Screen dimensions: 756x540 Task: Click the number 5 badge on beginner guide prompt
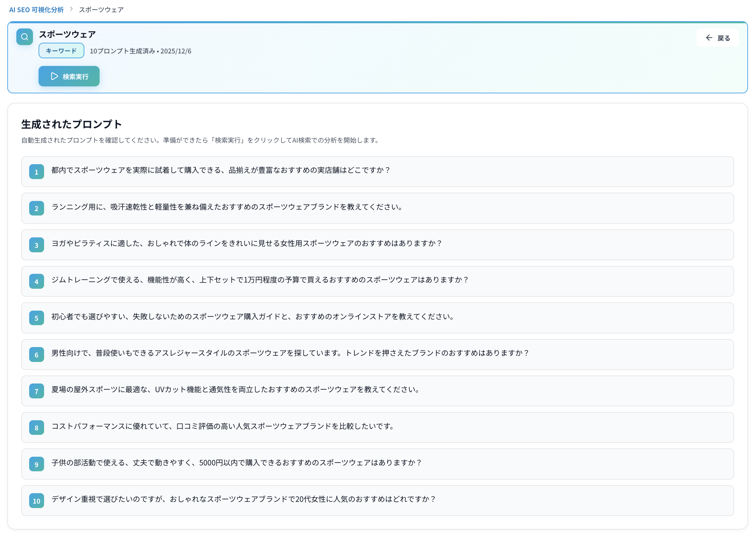tap(36, 318)
